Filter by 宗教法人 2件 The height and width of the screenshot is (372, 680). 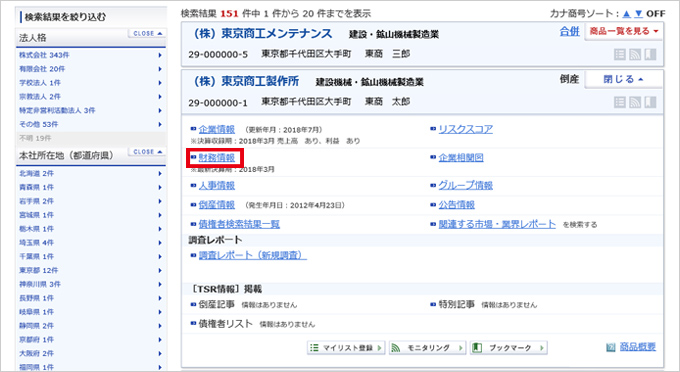point(91,97)
